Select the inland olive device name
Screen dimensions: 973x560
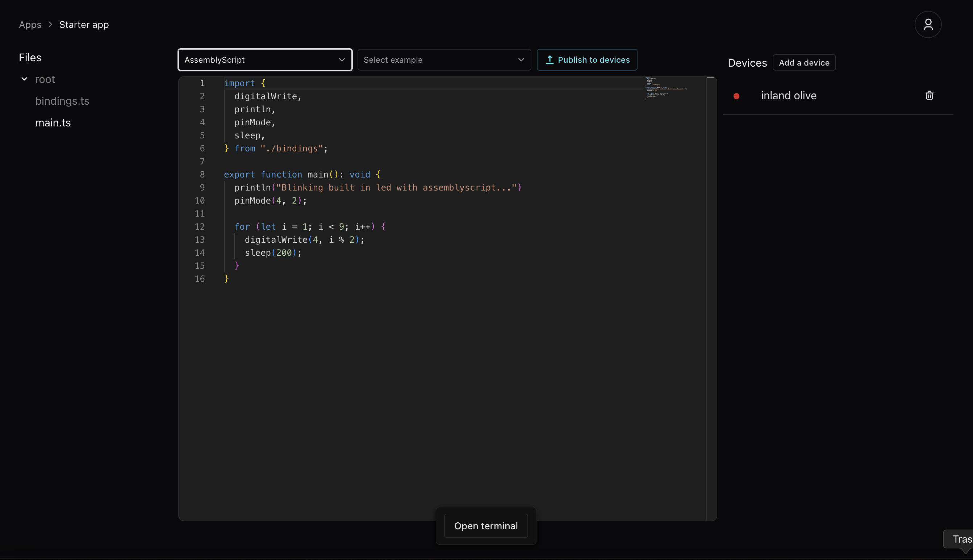point(788,95)
